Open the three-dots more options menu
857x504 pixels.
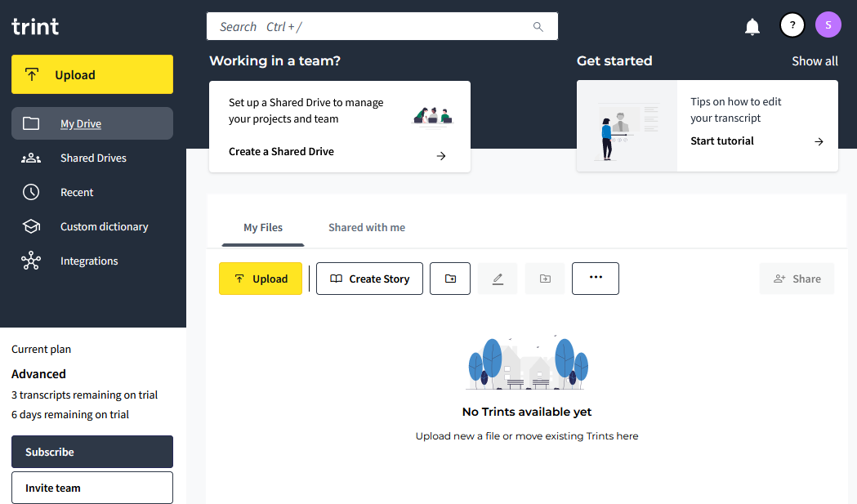click(x=595, y=278)
